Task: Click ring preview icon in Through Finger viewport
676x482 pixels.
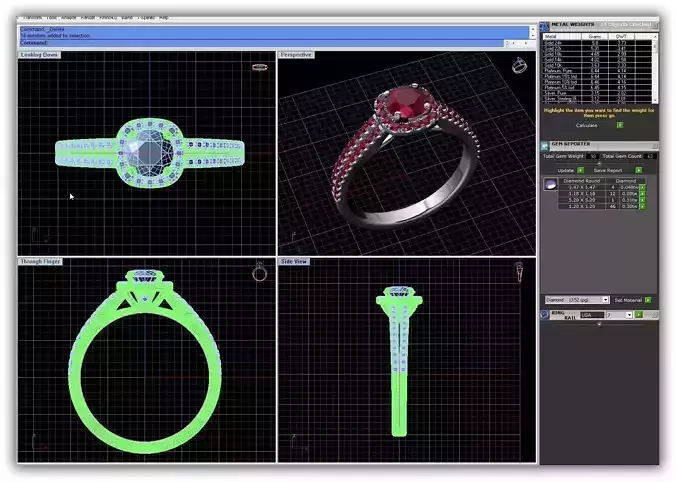Action: coord(260,272)
